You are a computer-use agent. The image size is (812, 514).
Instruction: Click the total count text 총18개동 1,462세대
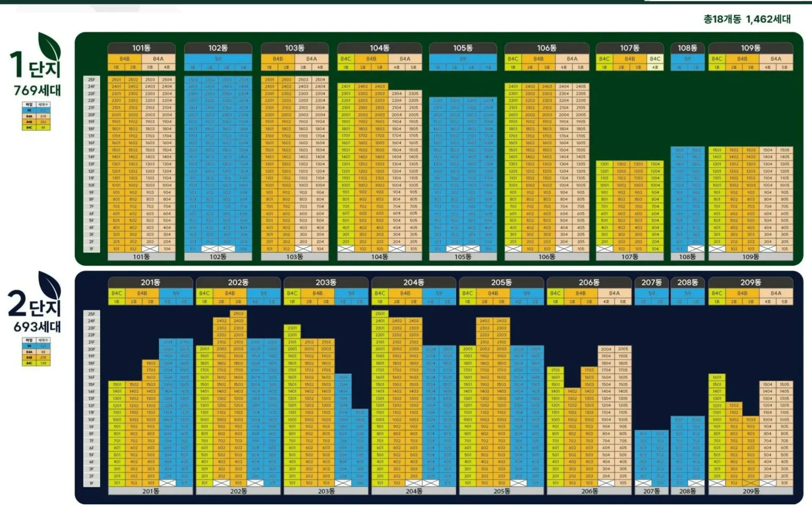(x=747, y=19)
